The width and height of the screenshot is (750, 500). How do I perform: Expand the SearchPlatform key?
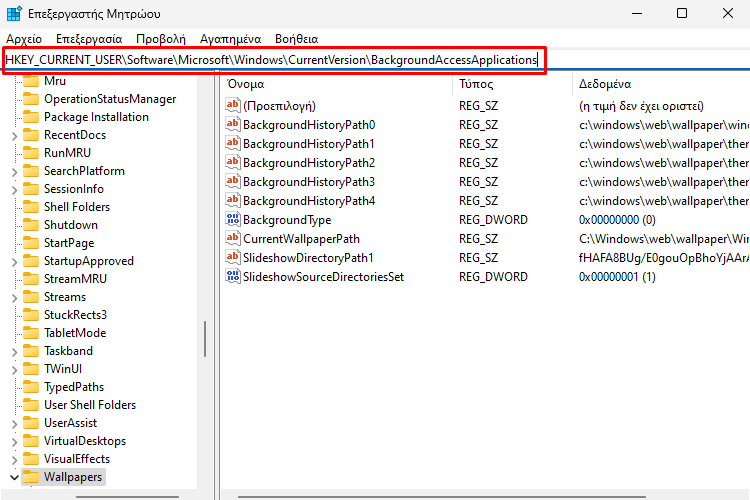pyautogui.click(x=14, y=172)
